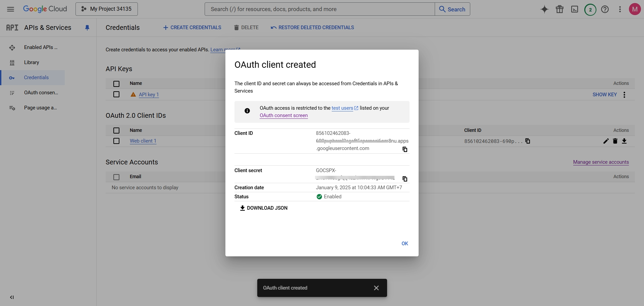Click the info icon in restriction notice
The image size is (644, 306).
pos(247,111)
